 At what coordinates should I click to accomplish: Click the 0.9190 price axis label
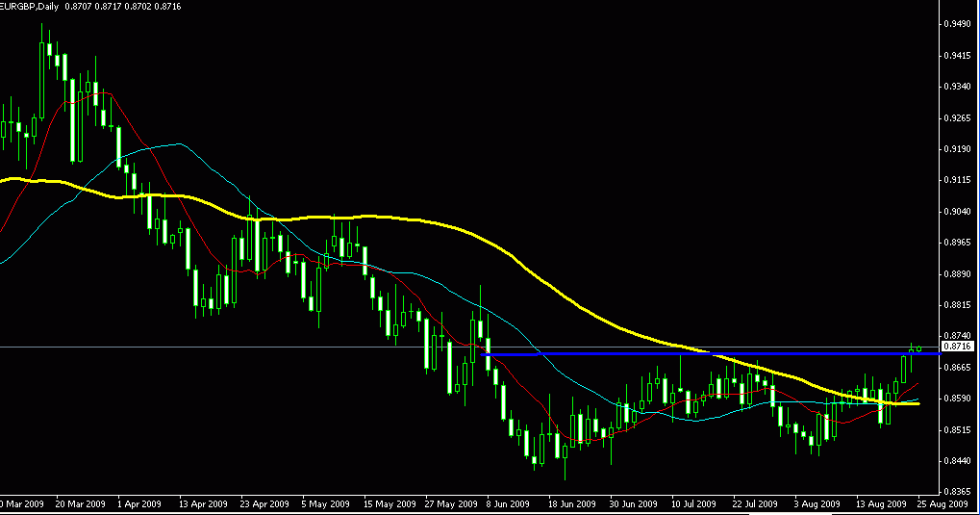tap(958, 149)
